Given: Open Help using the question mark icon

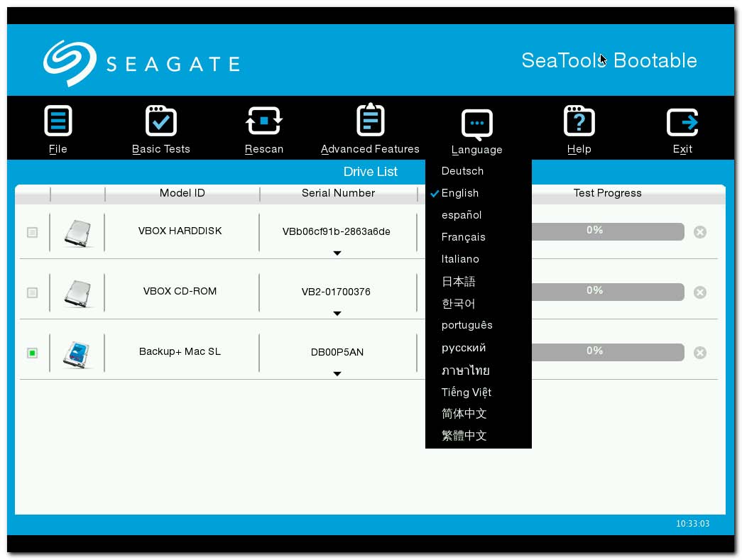Looking at the screenshot, I should [579, 119].
